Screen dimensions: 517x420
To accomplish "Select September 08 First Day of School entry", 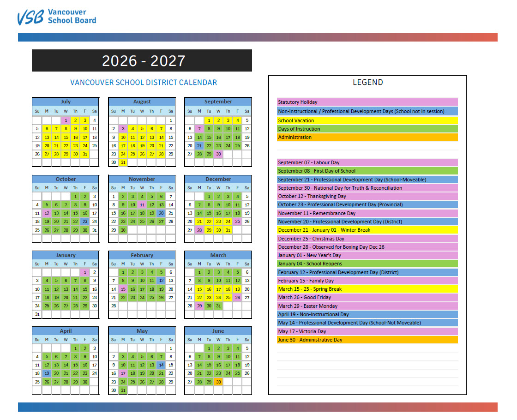I will coord(367,171).
